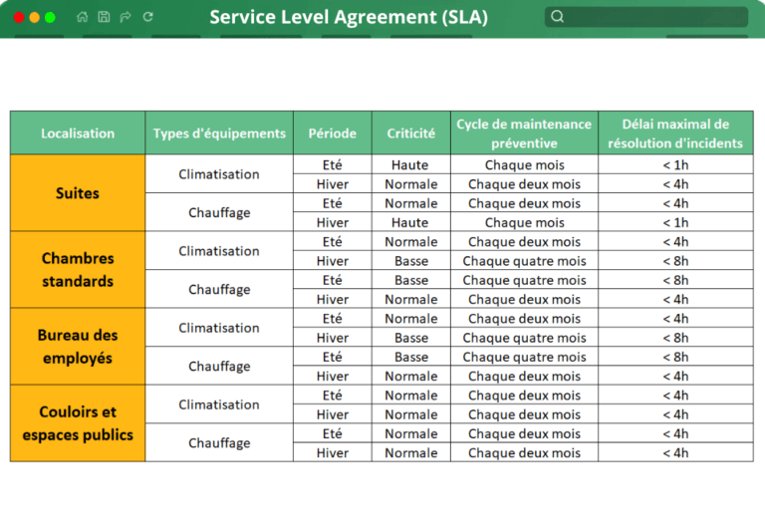Click the Service Level Agreement title
Image resolution: width=765 pixels, height=532 pixels.
pyautogui.click(x=349, y=17)
